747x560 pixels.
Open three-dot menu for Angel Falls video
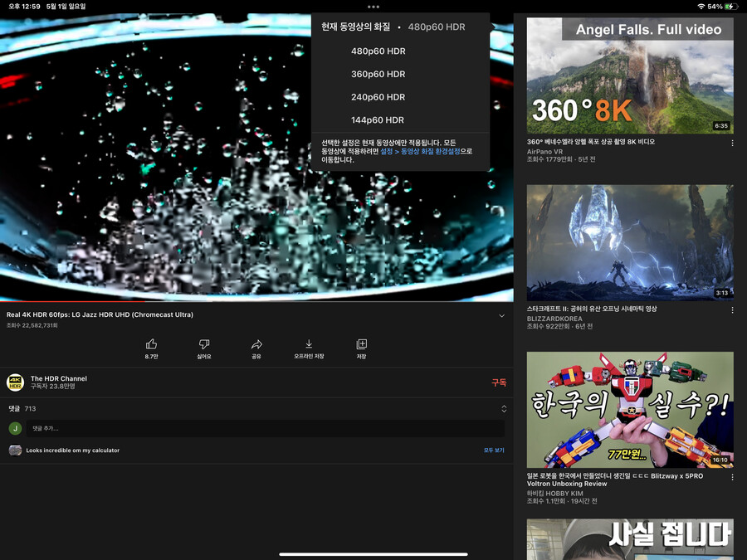point(732,144)
